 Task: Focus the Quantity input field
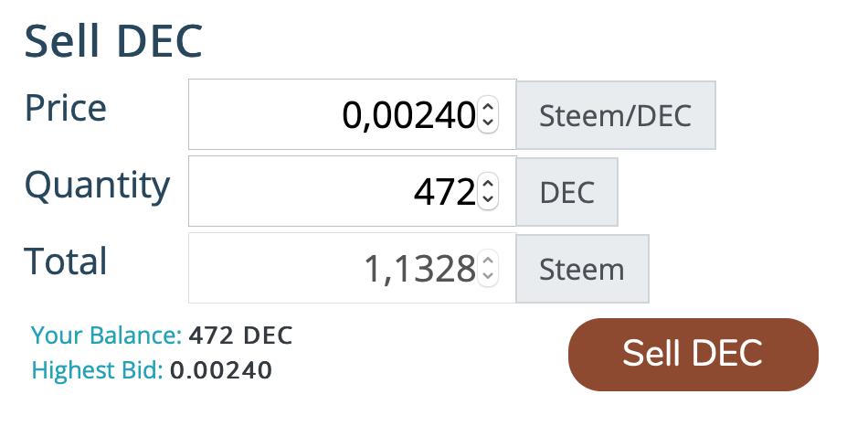click(333, 191)
